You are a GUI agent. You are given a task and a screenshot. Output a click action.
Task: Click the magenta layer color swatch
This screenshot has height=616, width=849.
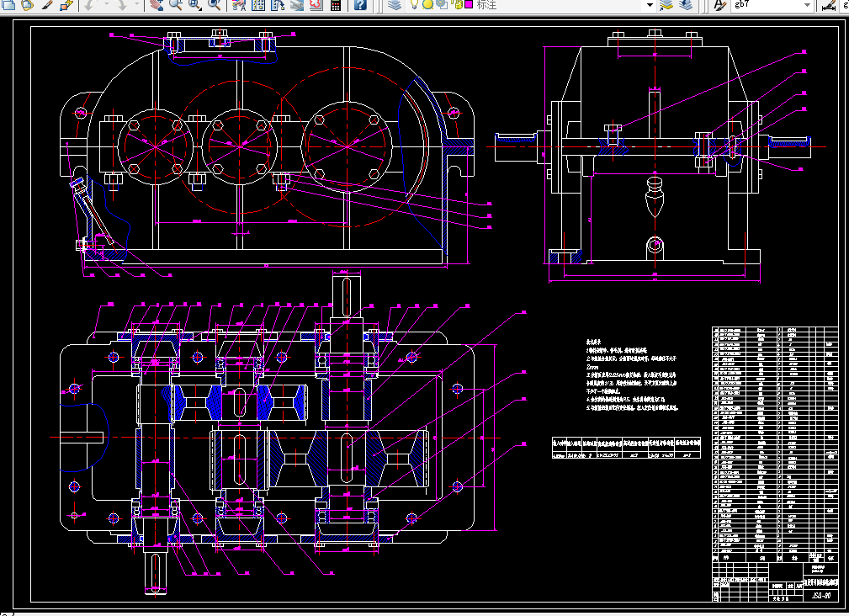click(467, 5)
